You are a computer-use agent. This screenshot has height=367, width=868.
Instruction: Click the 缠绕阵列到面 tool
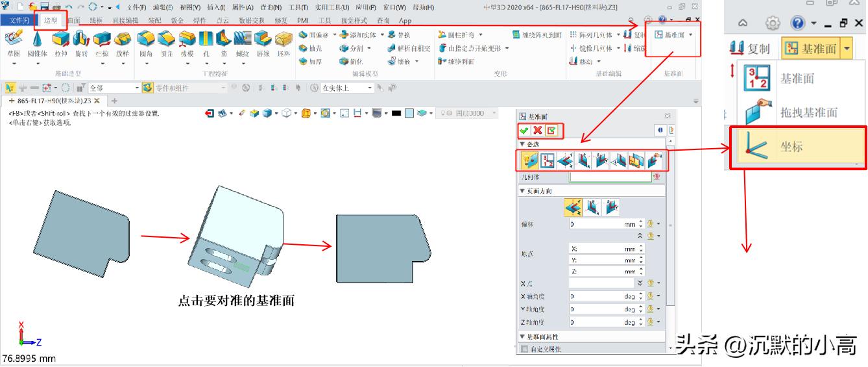(x=537, y=34)
